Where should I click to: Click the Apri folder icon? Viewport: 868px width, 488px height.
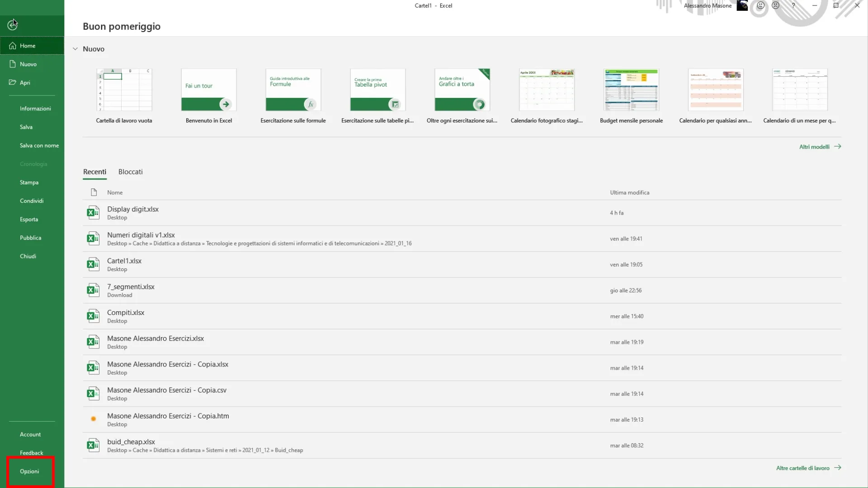pos(13,83)
